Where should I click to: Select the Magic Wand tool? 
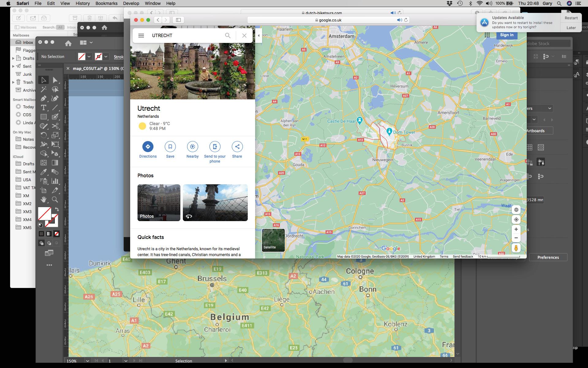click(43, 89)
